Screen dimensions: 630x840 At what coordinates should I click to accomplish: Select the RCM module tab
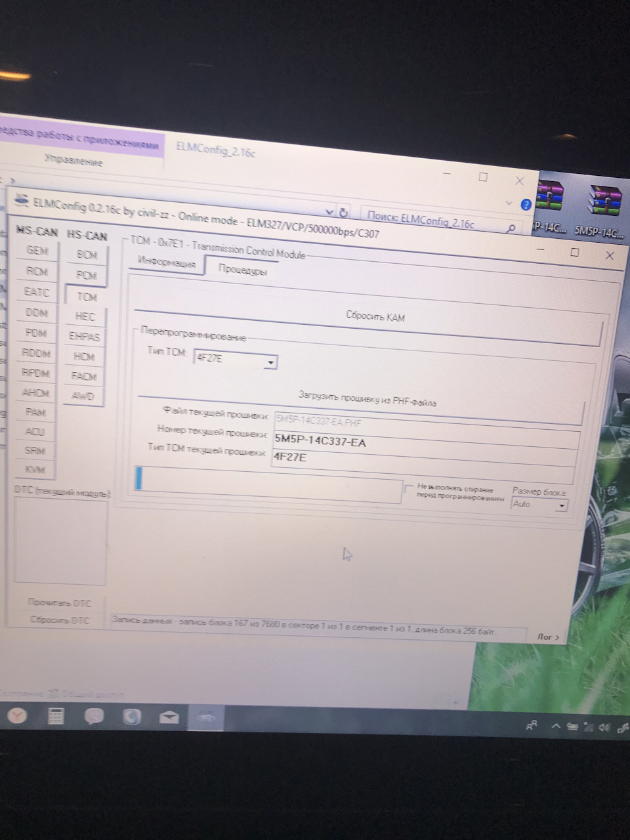(37, 271)
